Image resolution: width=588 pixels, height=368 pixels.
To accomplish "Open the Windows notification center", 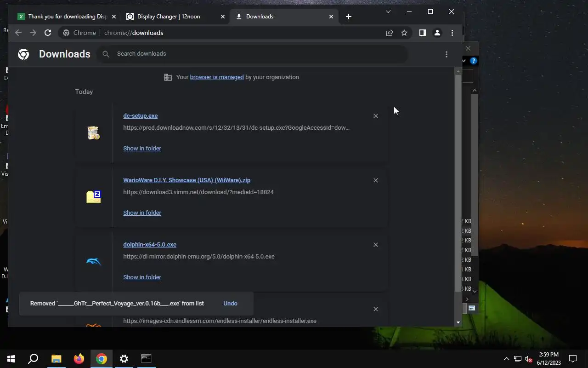I will pyautogui.click(x=573, y=359).
